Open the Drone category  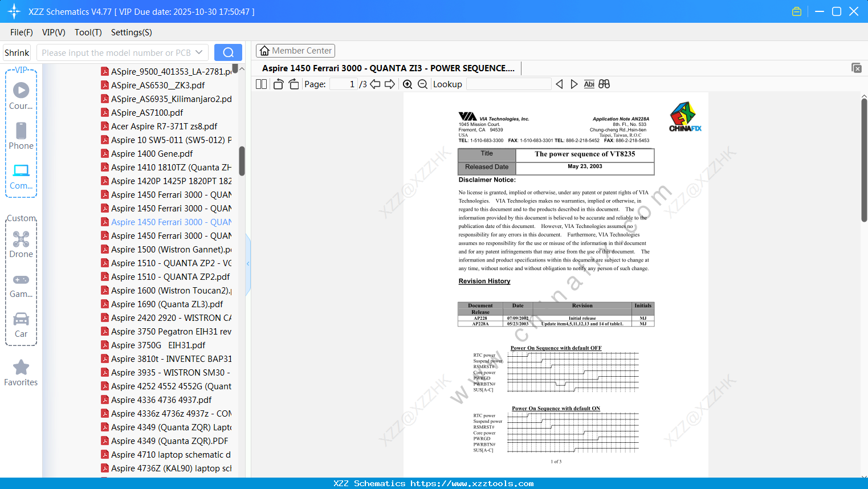21,244
